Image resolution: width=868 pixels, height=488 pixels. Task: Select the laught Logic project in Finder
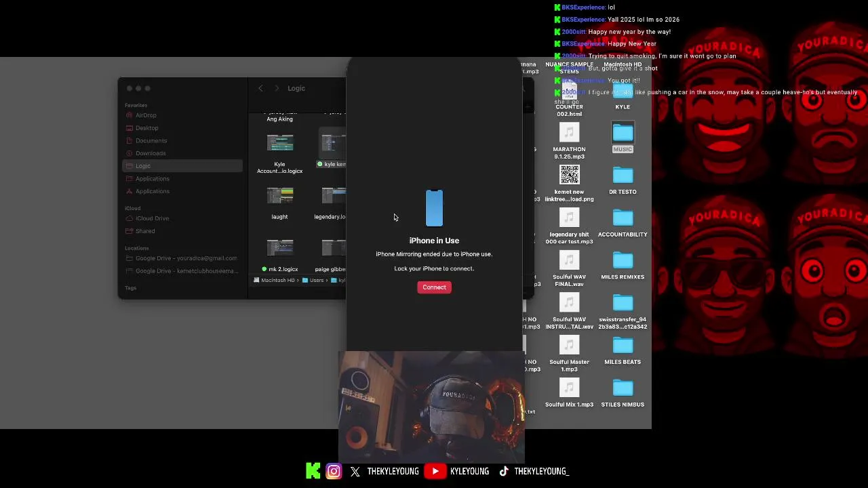click(280, 203)
